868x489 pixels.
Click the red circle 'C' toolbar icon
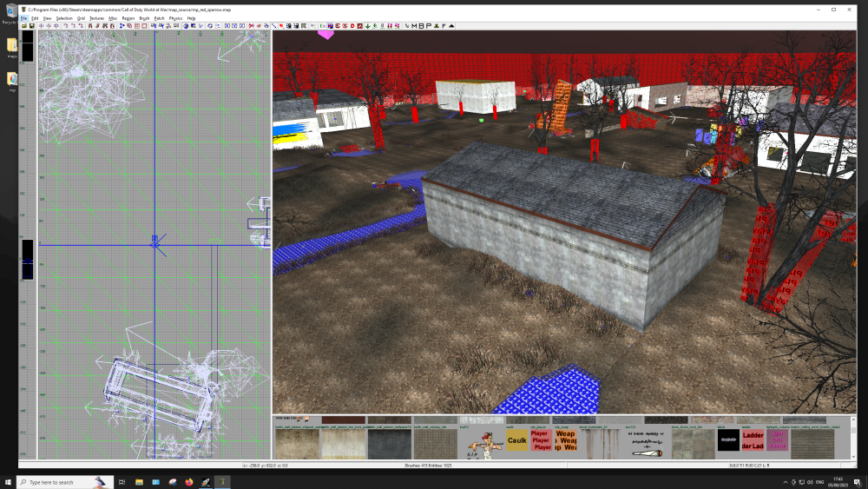(338, 25)
